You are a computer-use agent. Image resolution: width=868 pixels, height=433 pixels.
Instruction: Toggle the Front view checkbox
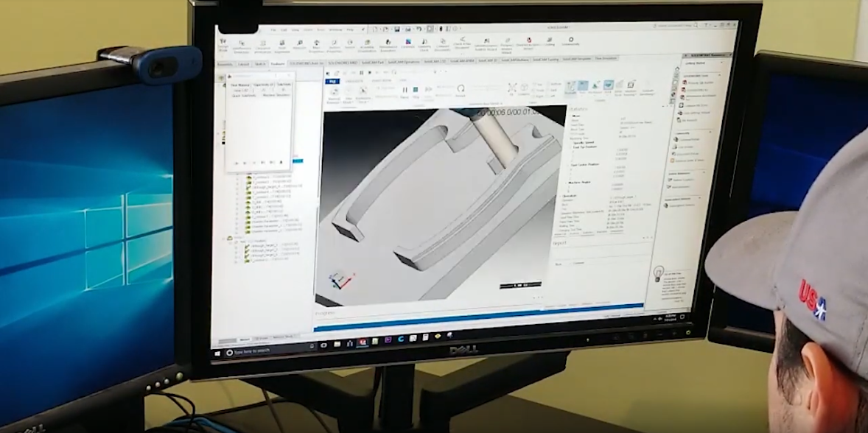[534, 90]
